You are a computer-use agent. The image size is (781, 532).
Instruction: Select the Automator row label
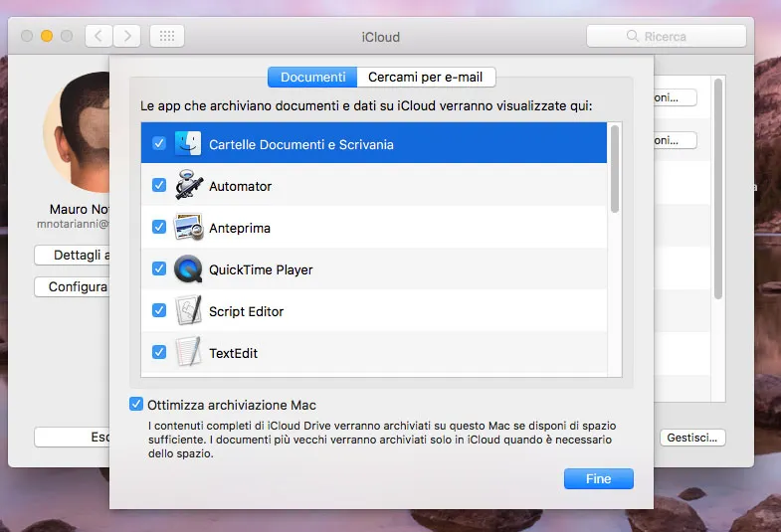pyautogui.click(x=241, y=187)
